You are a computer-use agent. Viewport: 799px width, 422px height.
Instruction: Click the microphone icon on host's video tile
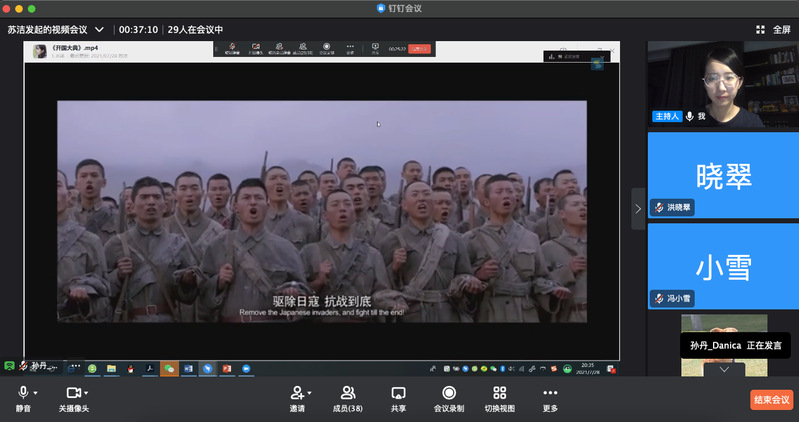(x=689, y=116)
